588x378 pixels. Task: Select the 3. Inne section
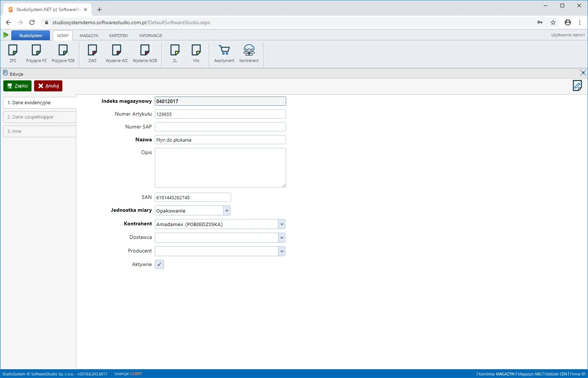point(40,131)
